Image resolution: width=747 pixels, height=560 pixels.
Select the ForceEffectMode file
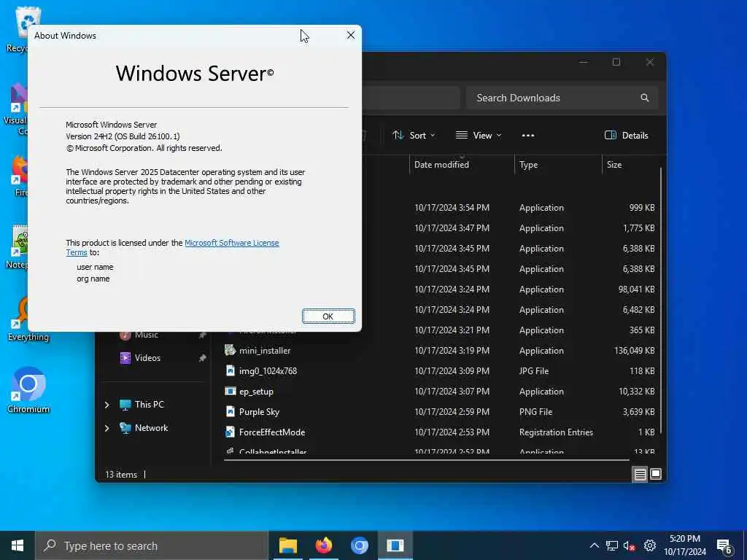272,432
